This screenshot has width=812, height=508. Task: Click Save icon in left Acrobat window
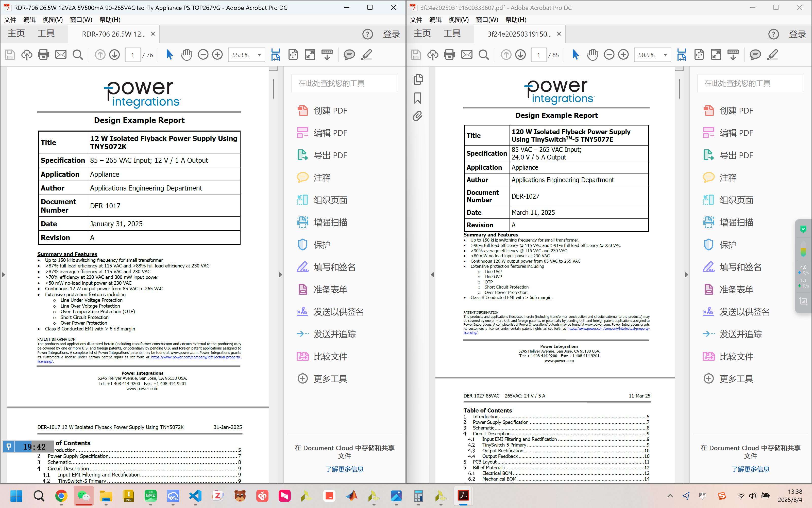tap(10, 54)
